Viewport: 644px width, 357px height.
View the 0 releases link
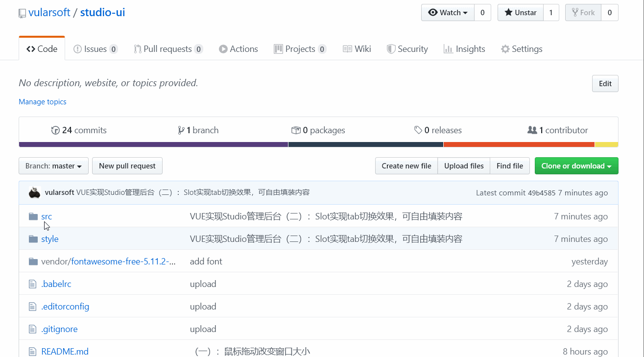coord(438,130)
